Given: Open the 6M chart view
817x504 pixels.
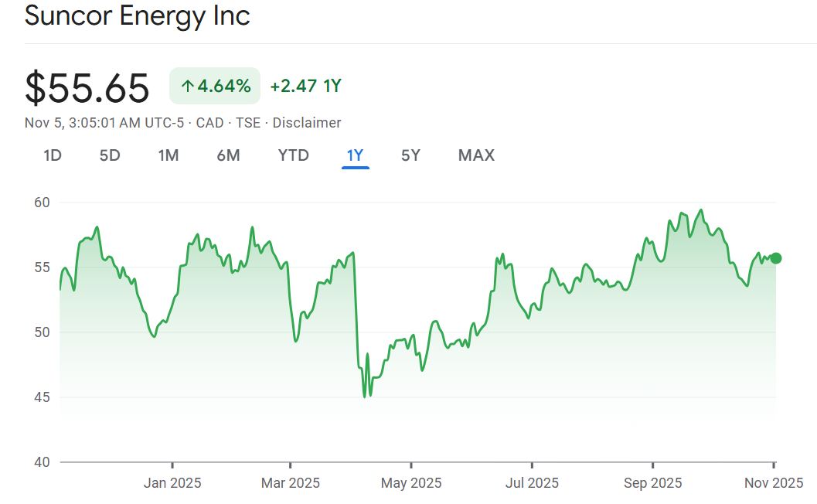Looking at the screenshot, I should coord(228,155).
